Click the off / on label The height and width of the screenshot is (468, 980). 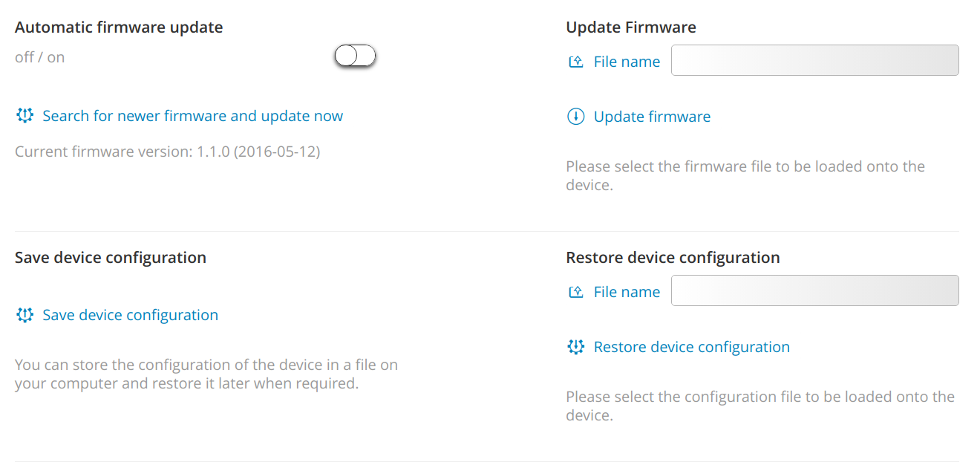(x=40, y=57)
